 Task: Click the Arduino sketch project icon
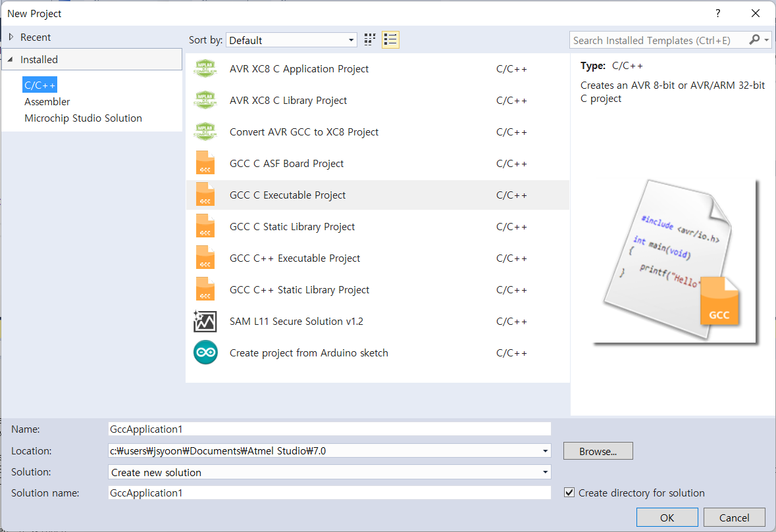click(205, 352)
